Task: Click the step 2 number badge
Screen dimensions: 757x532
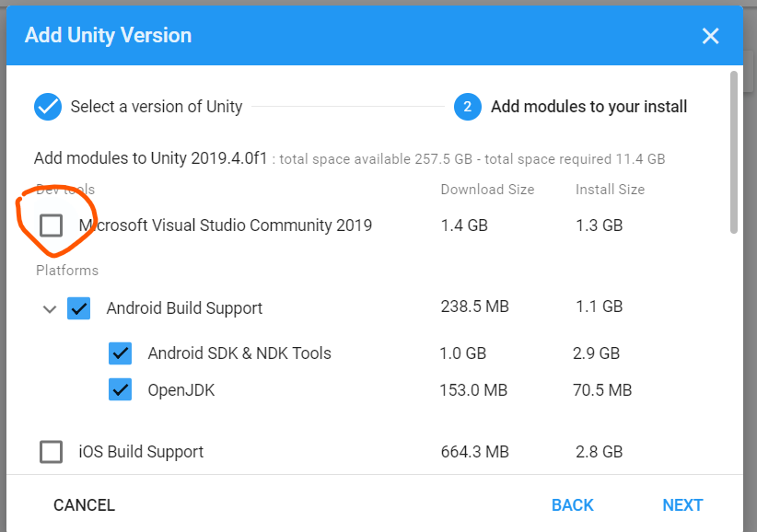Action: click(x=468, y=107)
